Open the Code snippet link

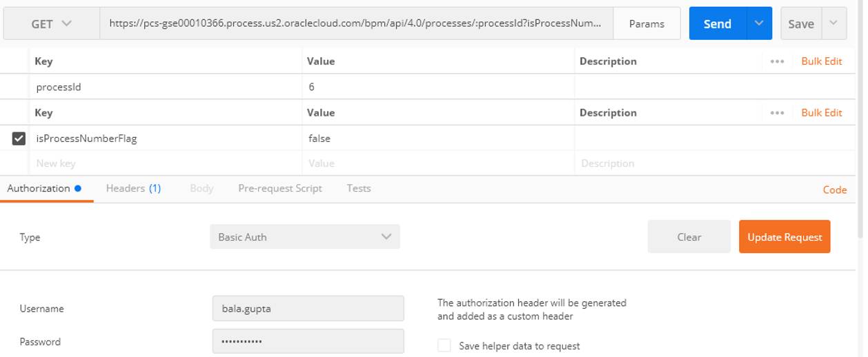coord(834,190)
